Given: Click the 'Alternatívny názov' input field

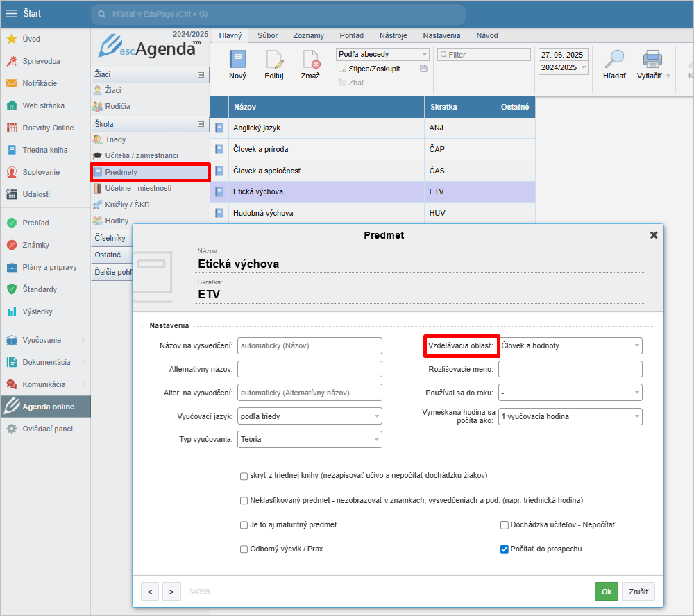Looking at the screenshot, I should pos(310,369).
